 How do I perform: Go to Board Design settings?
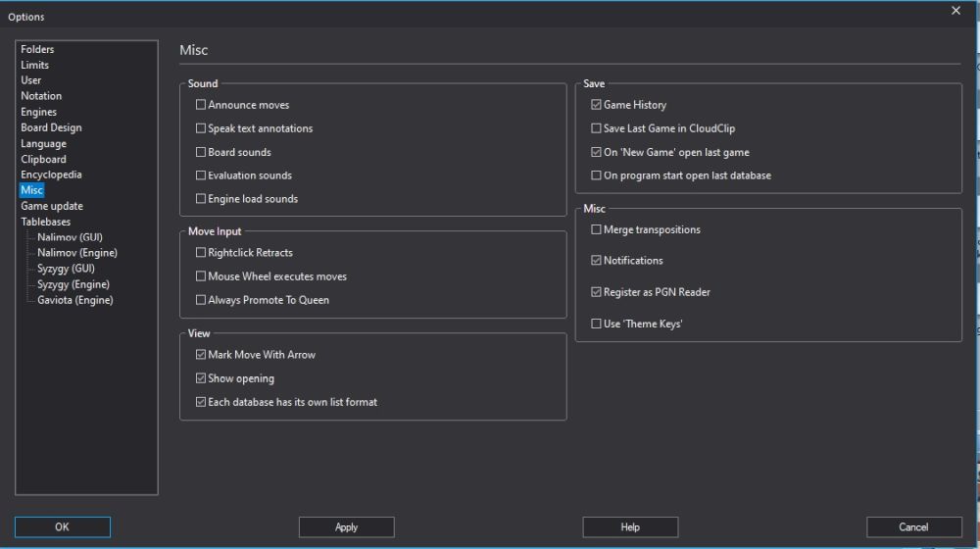pyautogui.click(x=51, y=127)
